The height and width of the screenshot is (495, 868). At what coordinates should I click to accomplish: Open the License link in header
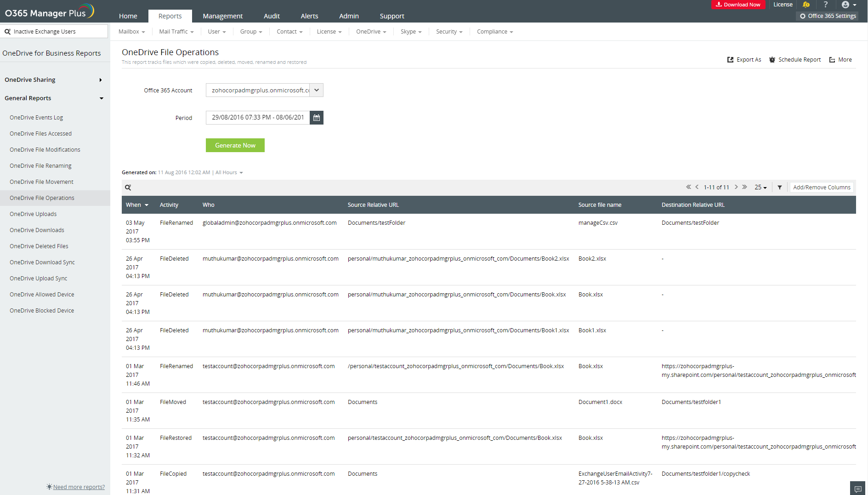tap(783, 5)
